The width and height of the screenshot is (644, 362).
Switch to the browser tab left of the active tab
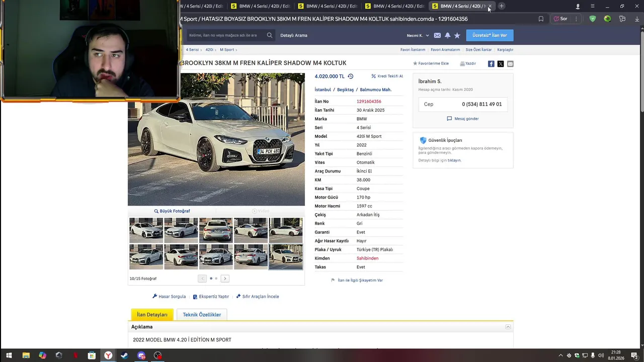[395, 6]
